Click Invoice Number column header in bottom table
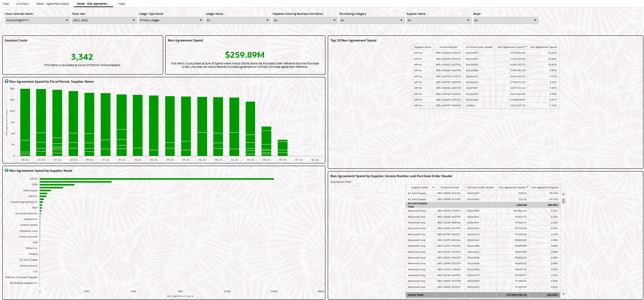 [x=450, y=188]
